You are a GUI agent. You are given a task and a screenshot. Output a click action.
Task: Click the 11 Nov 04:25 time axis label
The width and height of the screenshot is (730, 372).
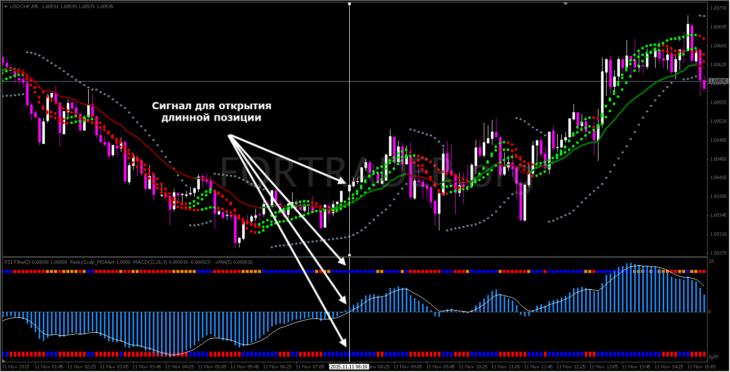[x=179, y=367]
